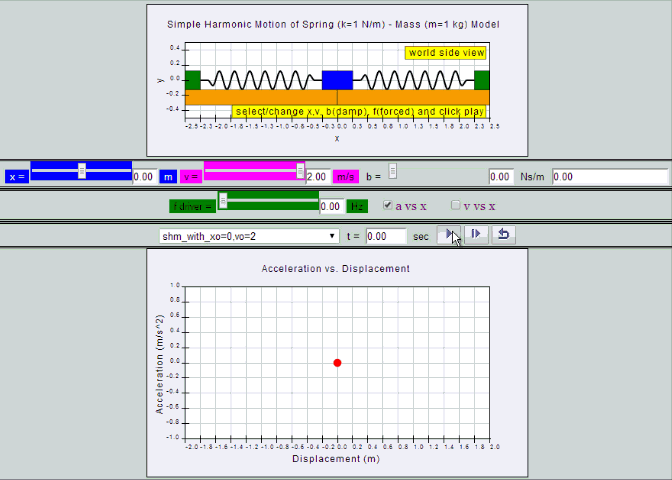Focus the velocity field showing 2.00
The image size is (672, 480).
pos(318,177)
